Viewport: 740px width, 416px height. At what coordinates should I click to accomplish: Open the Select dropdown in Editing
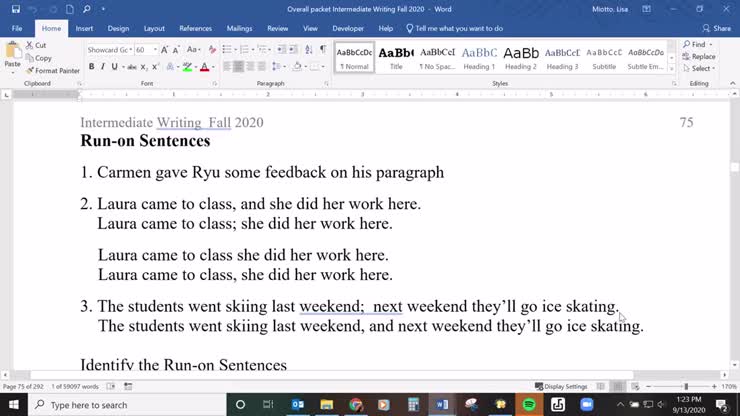pos(699,68)
